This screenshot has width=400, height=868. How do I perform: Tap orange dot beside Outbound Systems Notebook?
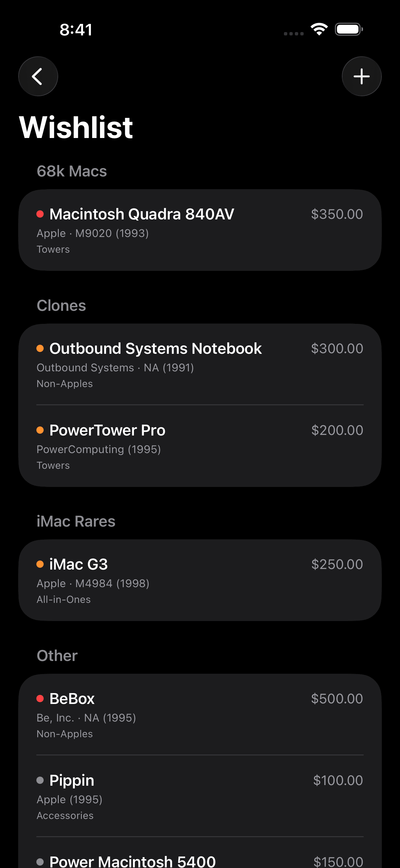40,348
